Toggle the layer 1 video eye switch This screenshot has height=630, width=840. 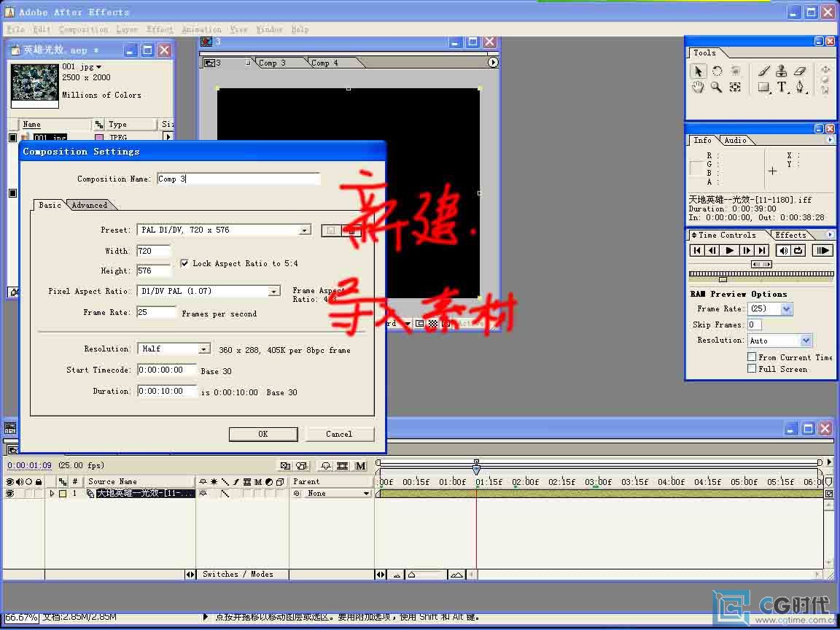point(9,494)
